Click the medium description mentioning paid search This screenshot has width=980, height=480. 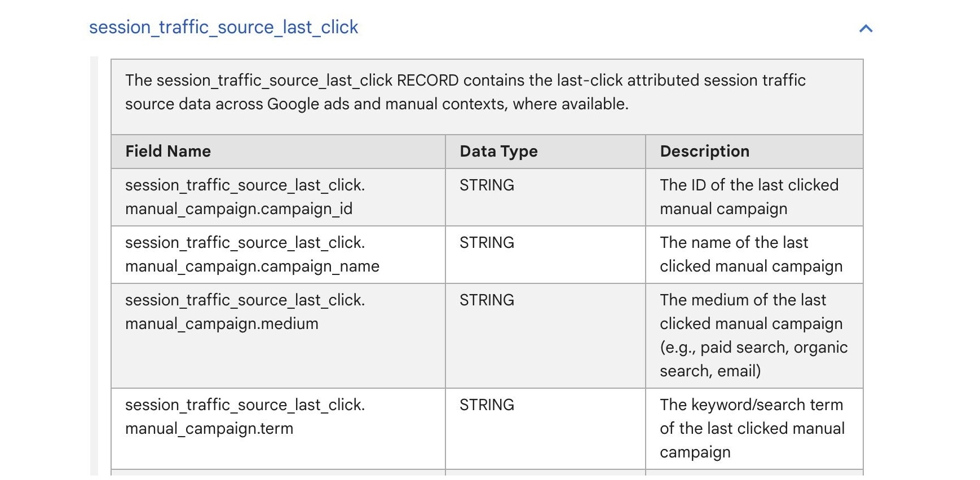point(753,335)
